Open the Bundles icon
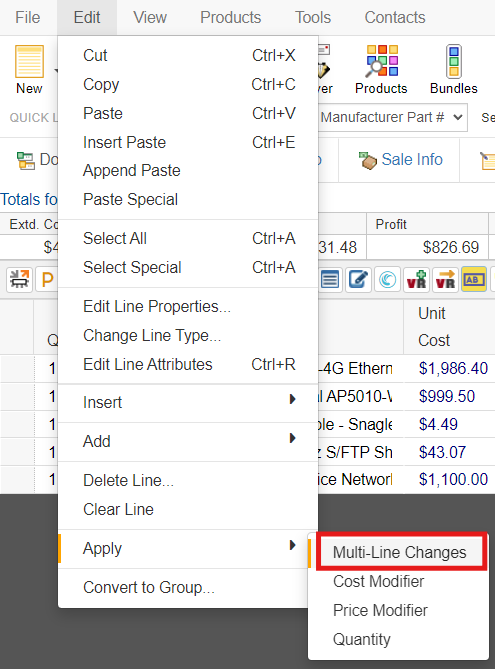This screenshot has height=669, width=495. (x=454, y=61)
